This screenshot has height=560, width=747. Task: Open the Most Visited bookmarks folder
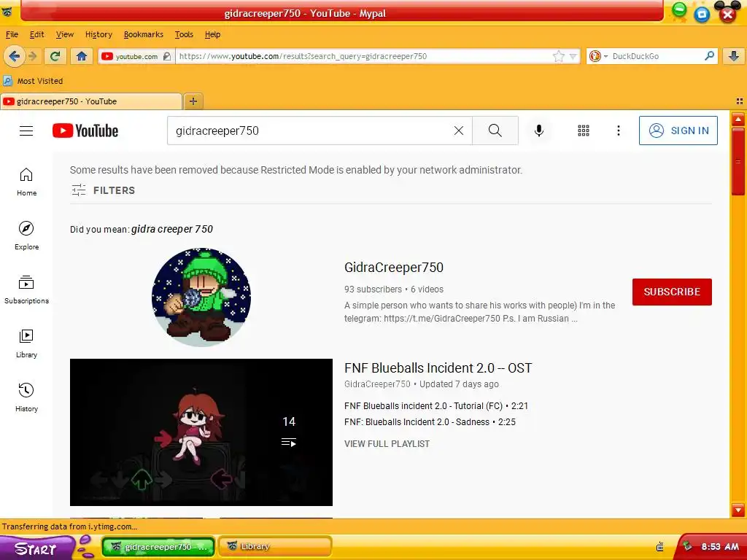click(x=34, y=81)
